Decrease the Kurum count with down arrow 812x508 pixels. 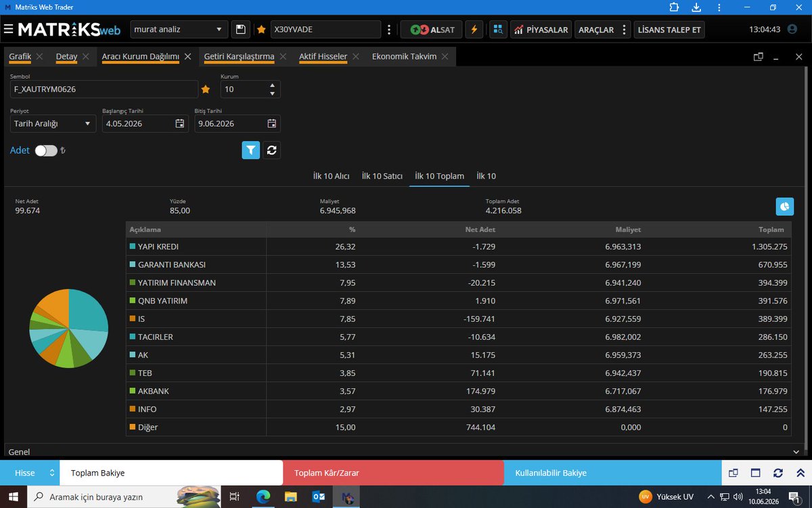click(x=272, y=93)
